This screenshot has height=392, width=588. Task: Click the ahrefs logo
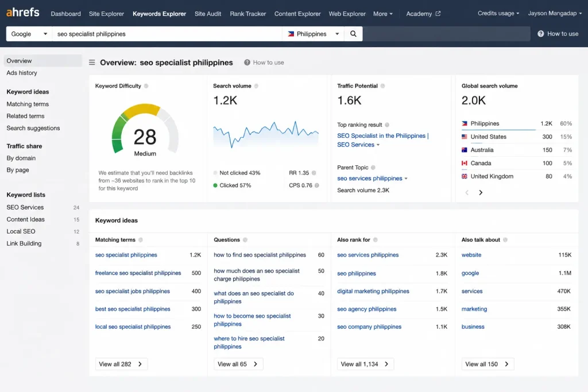(x=22, y=13)
